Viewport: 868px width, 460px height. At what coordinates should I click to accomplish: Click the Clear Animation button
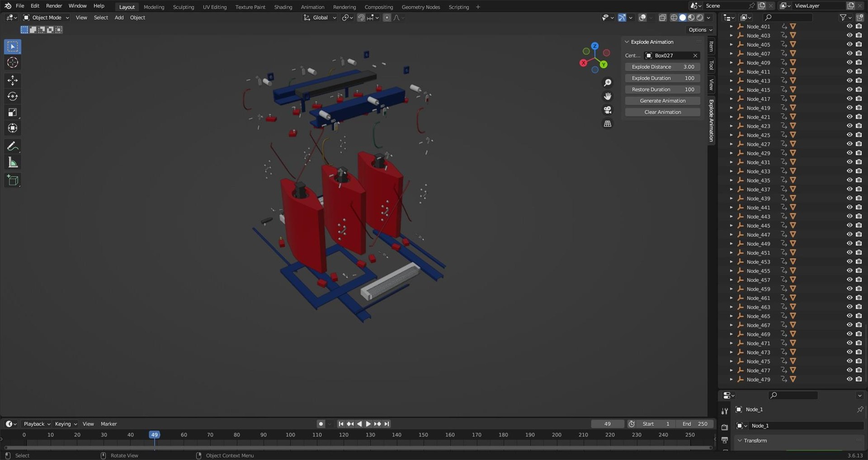pyautogui.click(x=663, y=112)
